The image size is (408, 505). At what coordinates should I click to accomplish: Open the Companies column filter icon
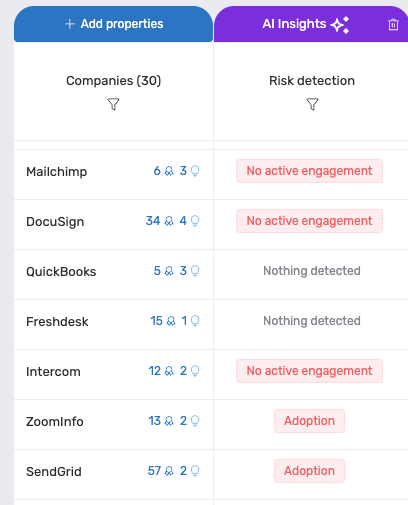[x=113, y=104]
